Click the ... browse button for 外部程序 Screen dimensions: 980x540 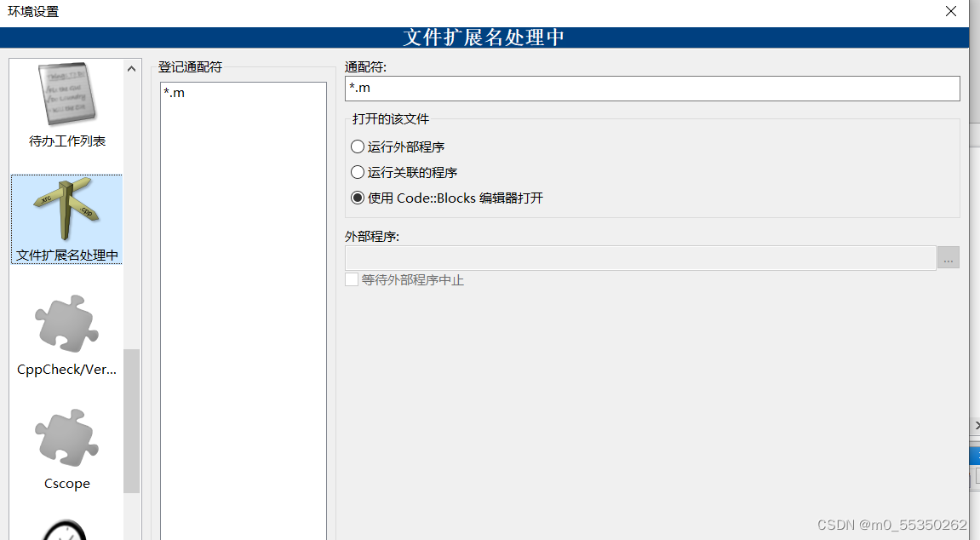pyautogui.click(x=948, y=257)
